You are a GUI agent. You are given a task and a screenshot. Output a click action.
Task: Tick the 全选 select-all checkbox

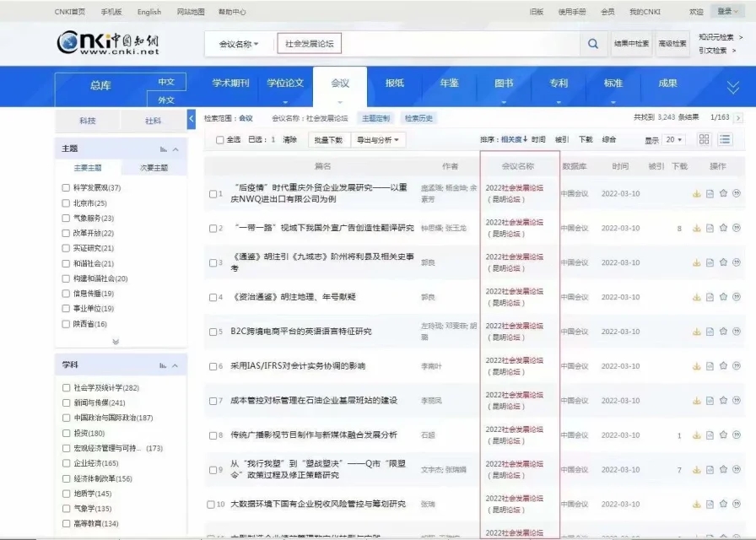[220, 140]
